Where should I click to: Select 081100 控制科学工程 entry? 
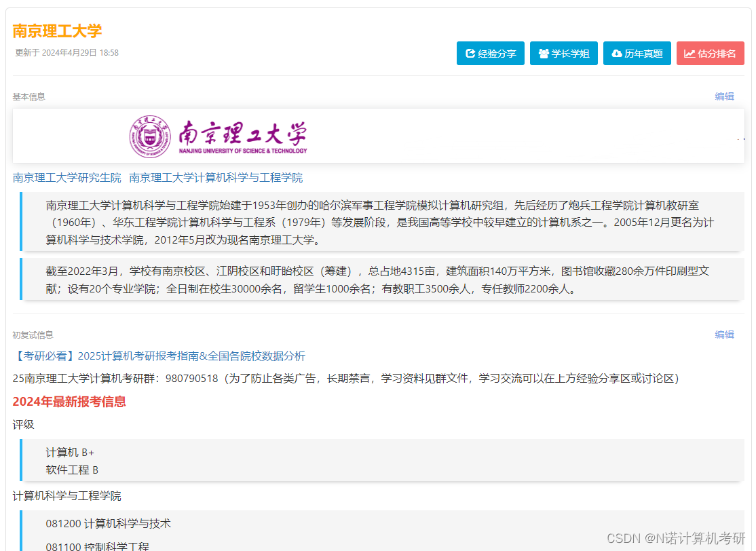tap(98, 546)
